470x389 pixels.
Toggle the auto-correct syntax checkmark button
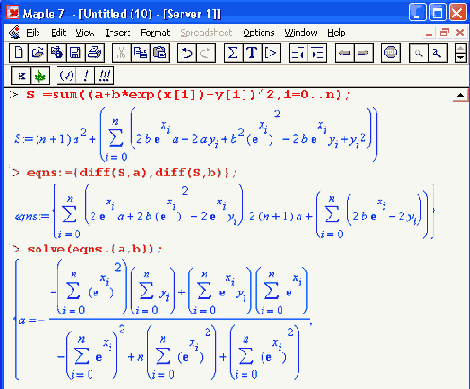pos(66,76)
